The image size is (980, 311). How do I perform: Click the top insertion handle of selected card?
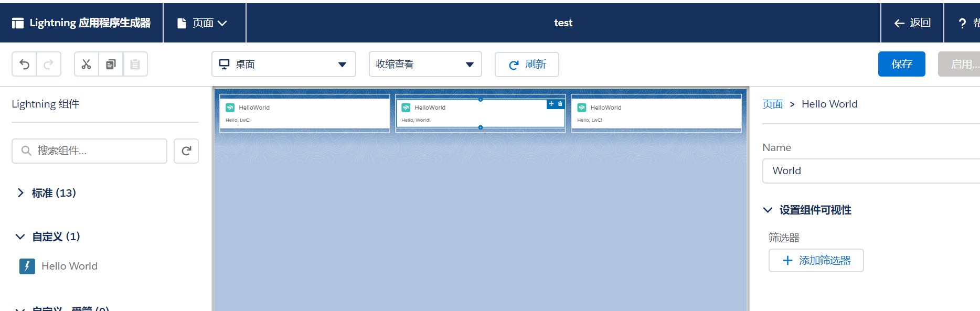click(x=481, y=99)
